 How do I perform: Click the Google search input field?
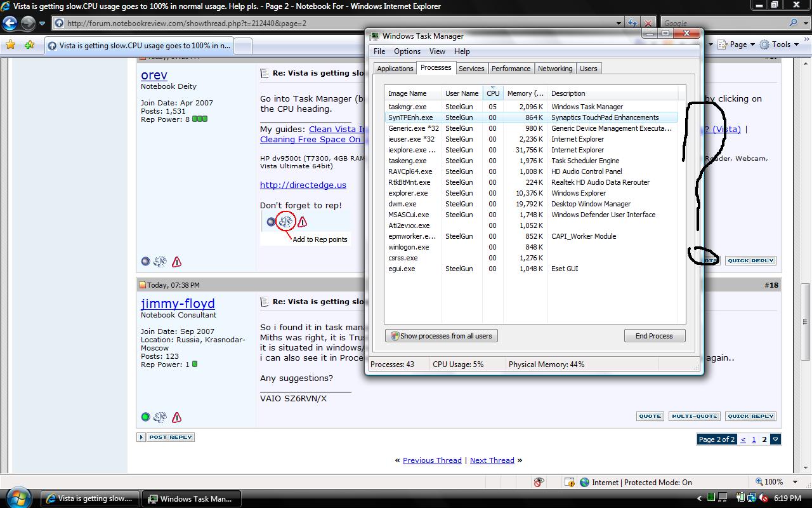coord(724,23)
